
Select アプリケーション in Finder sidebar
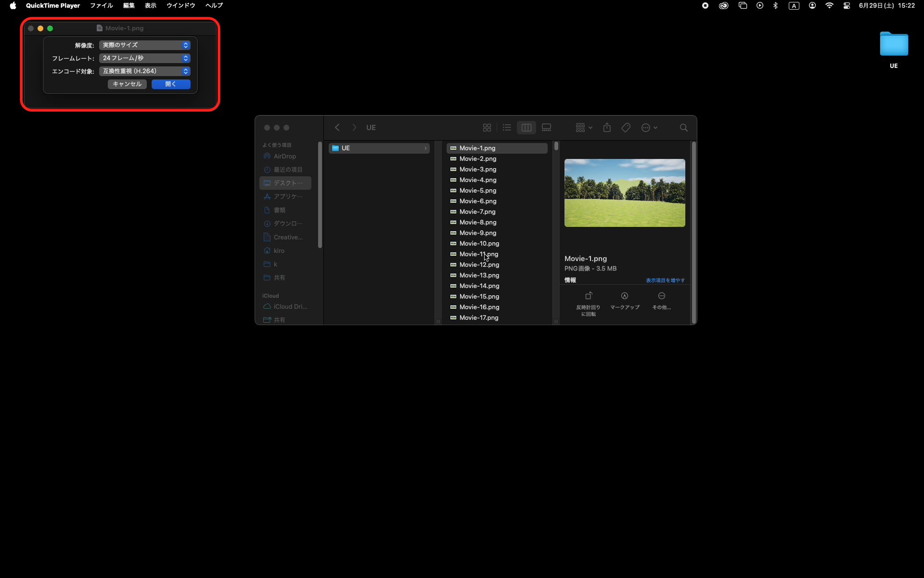click(285, 197)
